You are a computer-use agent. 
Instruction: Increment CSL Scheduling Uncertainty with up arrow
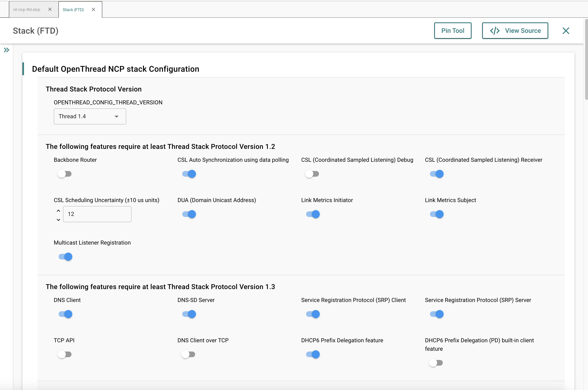coord(58,211)
